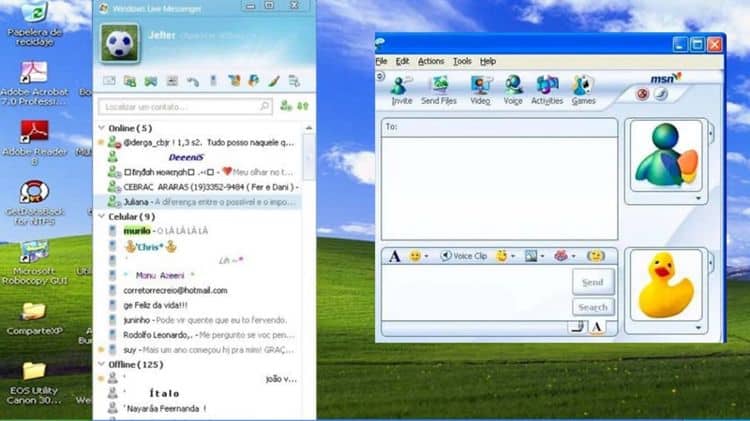Click the show menu icon in Messenger toolbar

294,81
